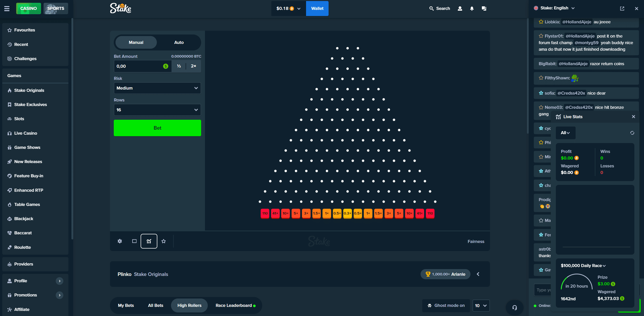
Task: Open Stake Originals link beside Plinko
Action: point(151,274)
